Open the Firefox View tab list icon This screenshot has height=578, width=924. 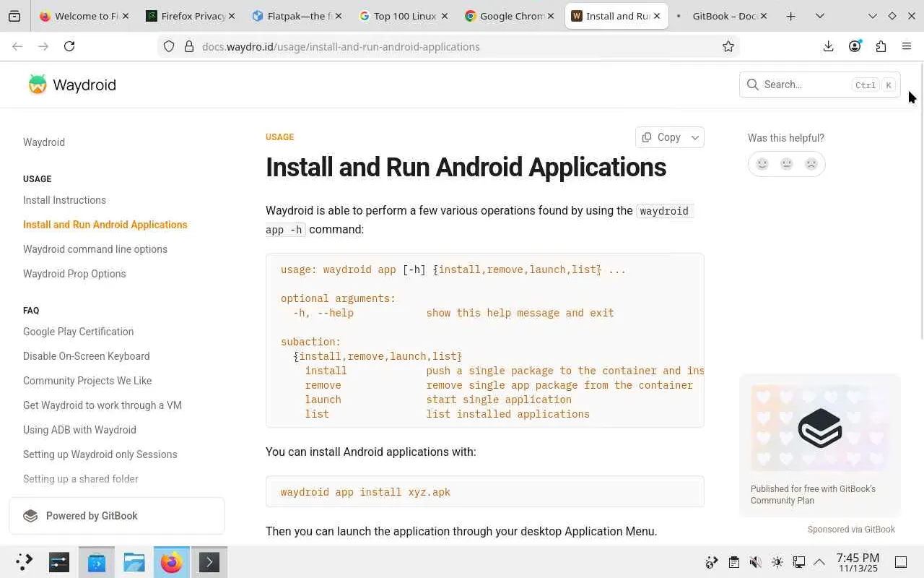point(14,16)
